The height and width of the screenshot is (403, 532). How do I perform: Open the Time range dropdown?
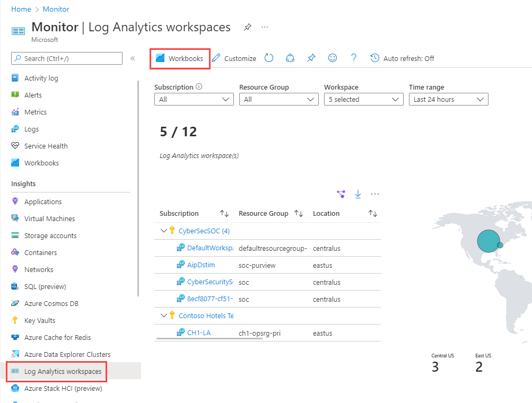pyautogui.click(x=448, y=99)
